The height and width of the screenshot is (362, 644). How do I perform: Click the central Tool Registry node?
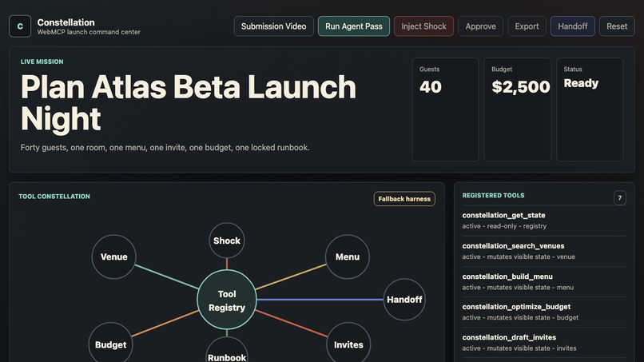coord(227,300)
